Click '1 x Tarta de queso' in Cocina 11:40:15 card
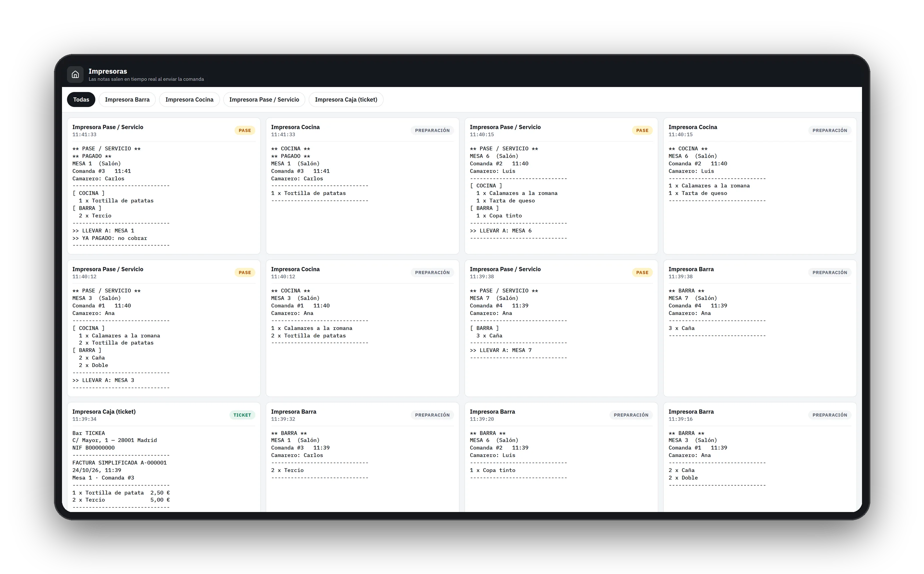 (698, 193)
